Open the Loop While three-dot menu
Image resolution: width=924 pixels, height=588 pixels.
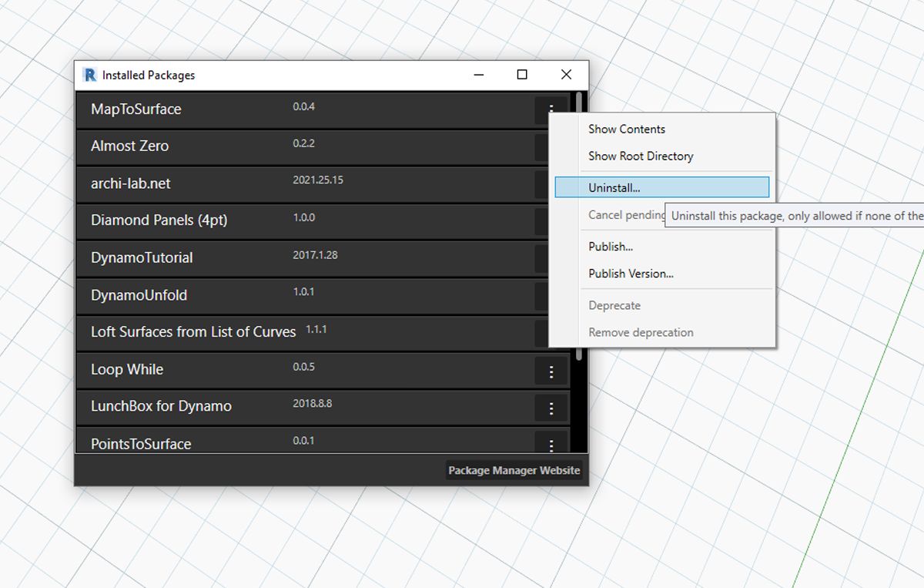tap(551, 371)
